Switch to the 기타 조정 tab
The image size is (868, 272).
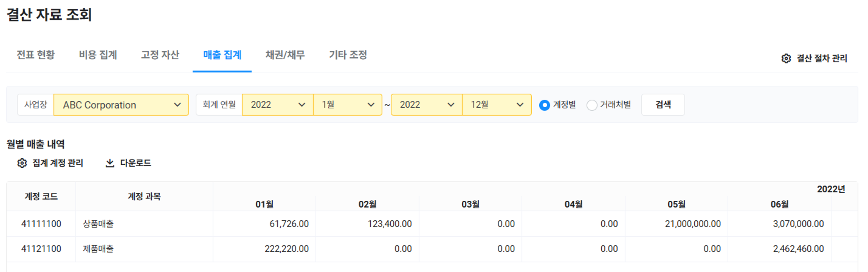348,55
